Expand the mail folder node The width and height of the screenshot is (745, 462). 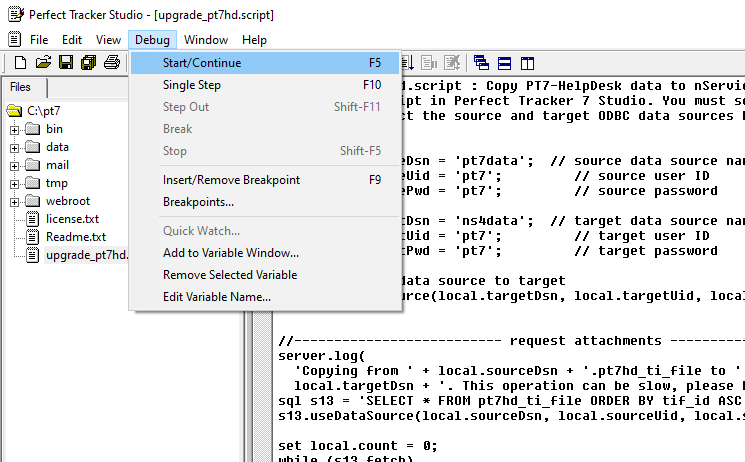[15, 166]
